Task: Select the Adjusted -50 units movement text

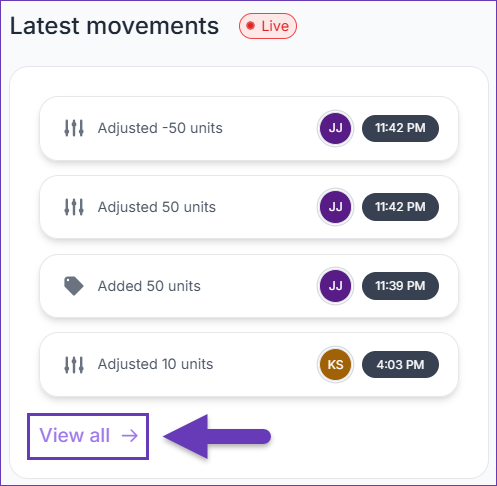Action: 160,128
